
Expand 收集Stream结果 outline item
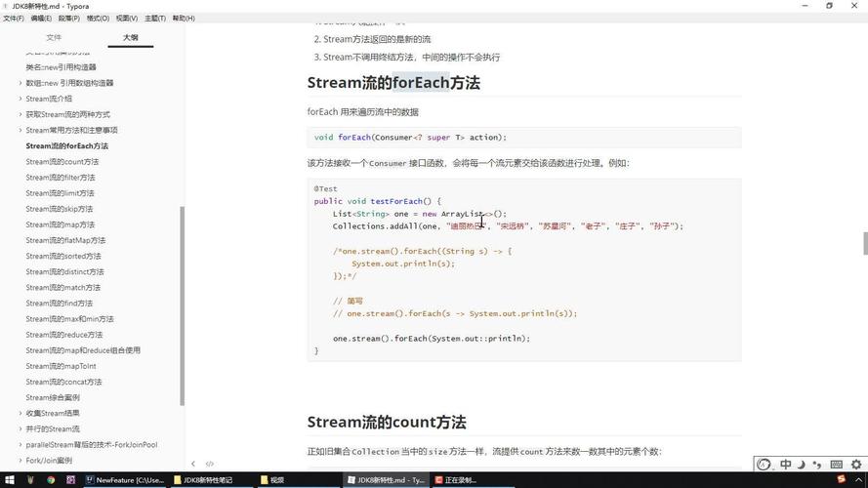point(21,413)
